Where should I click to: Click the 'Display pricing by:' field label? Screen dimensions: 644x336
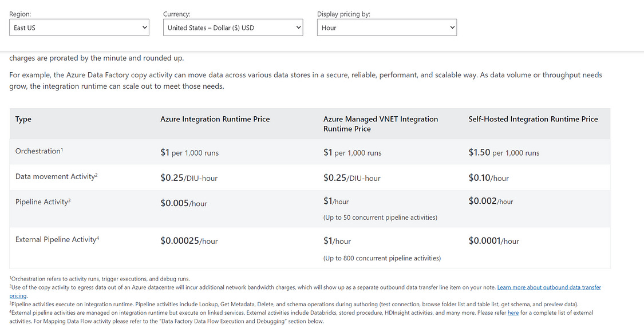point(343,14)
